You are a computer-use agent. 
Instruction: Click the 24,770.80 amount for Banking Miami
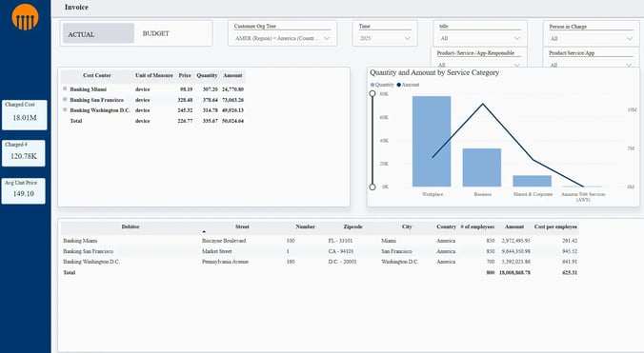click(x=232, y=89)
